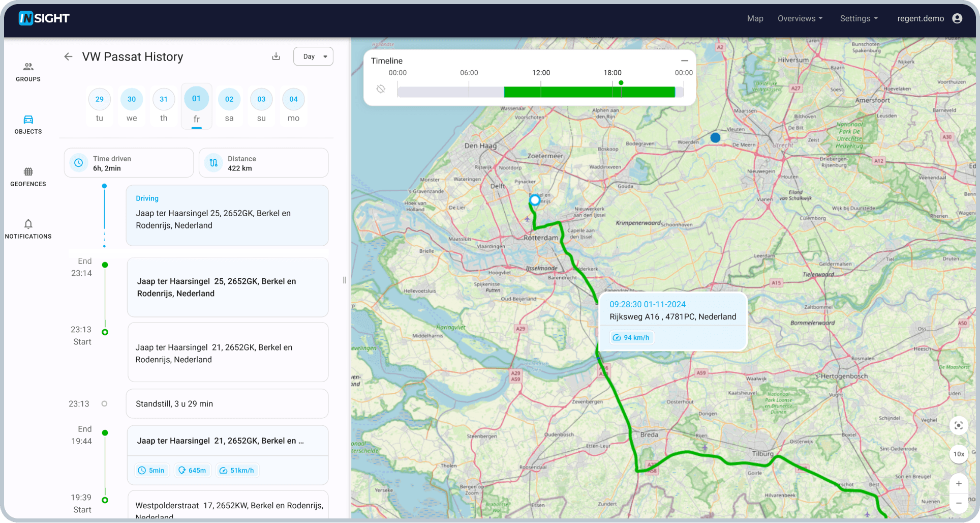Open the Groups sidebar section
980x523 pixels.
point(28,72)
